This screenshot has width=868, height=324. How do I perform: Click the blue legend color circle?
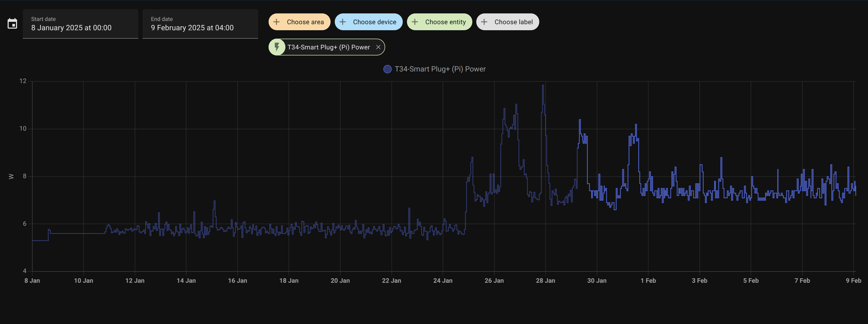click(x=388, y=69)
